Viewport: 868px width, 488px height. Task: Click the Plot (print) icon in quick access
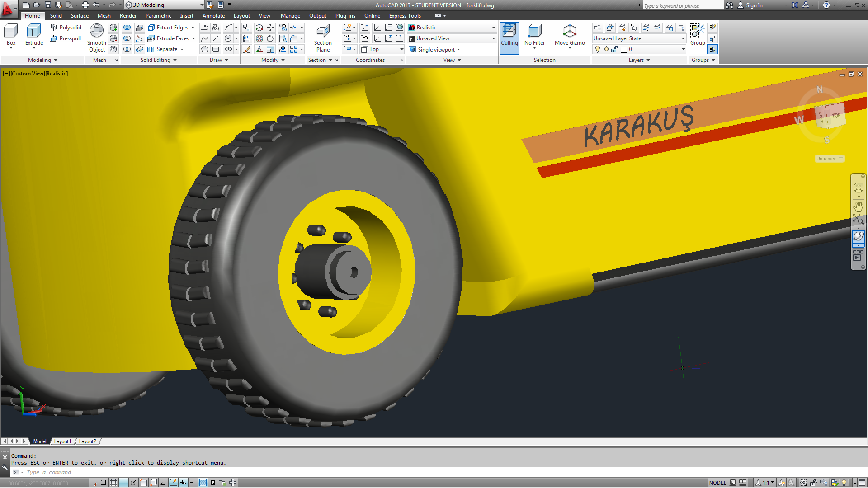[x=85, y=5]
